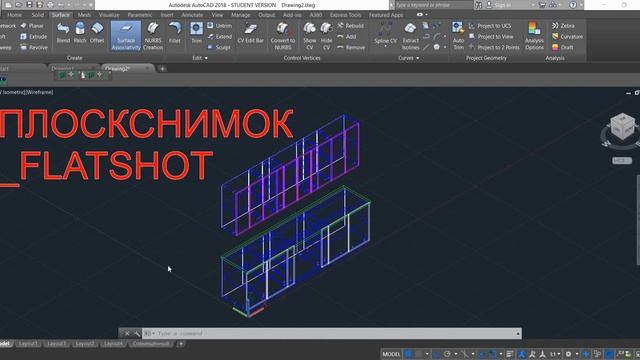The image size is (640, 360).
Task: Click the Hide CV button
Action: (x=326, y=36)
